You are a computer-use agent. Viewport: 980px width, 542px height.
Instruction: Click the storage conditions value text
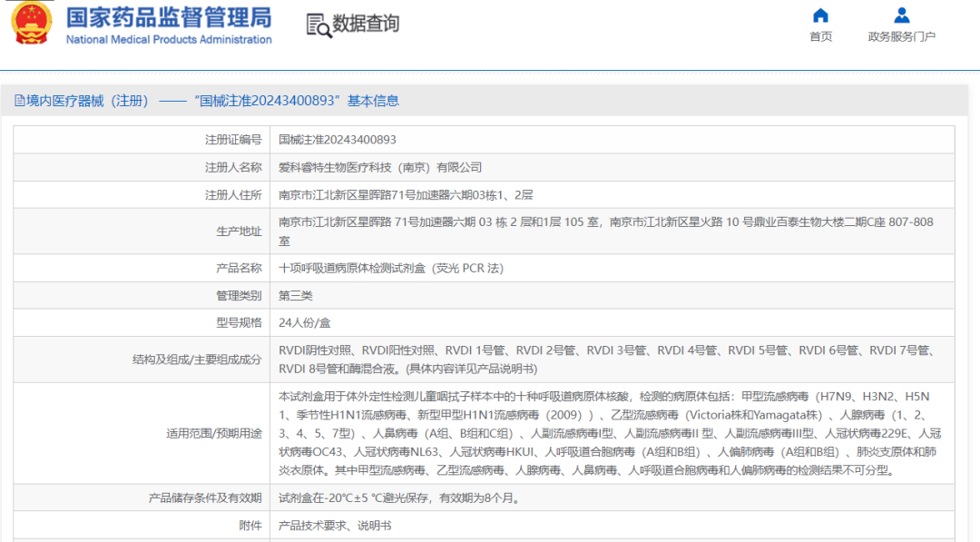click(398, 498)
